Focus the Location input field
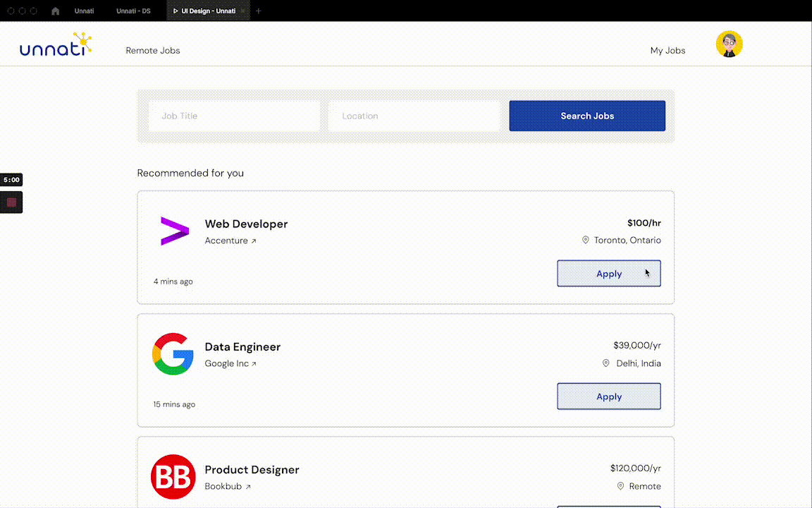 pos(414,116)
